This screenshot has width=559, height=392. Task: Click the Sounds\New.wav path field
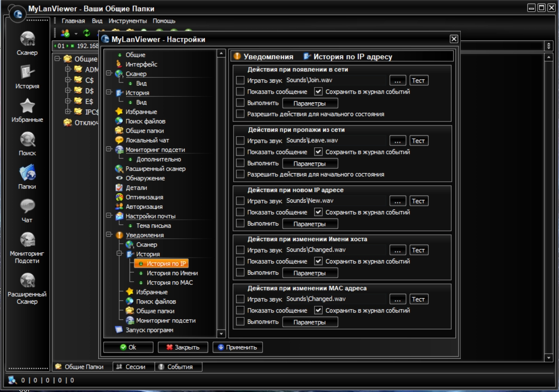pos(336,201)
